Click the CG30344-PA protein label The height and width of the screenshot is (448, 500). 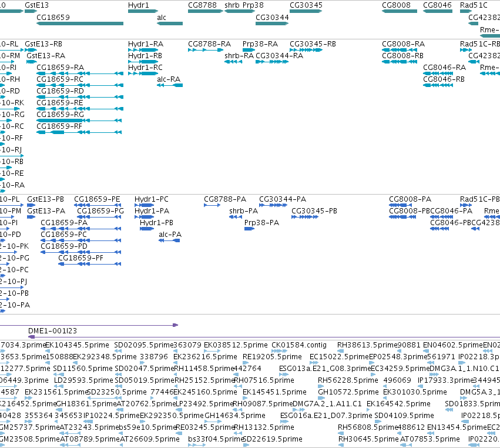coord(283,199)
